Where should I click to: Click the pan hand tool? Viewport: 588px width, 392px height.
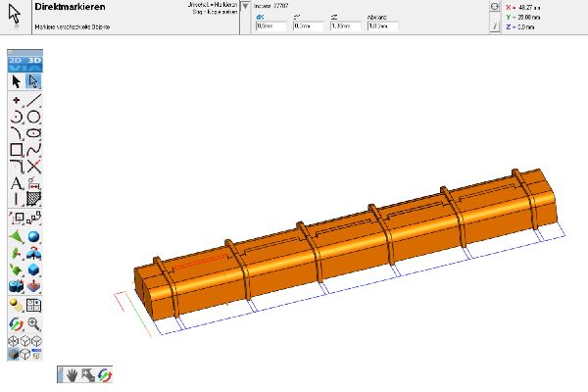72,374
